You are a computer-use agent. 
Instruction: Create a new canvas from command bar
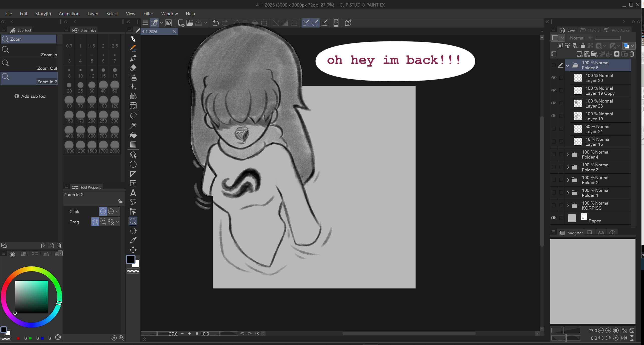point(181,23)
